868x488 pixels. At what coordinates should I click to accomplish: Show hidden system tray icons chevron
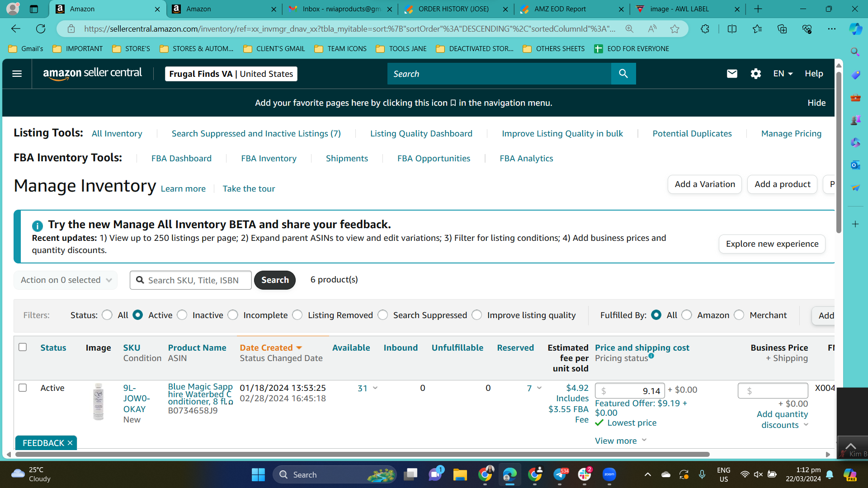648,474
